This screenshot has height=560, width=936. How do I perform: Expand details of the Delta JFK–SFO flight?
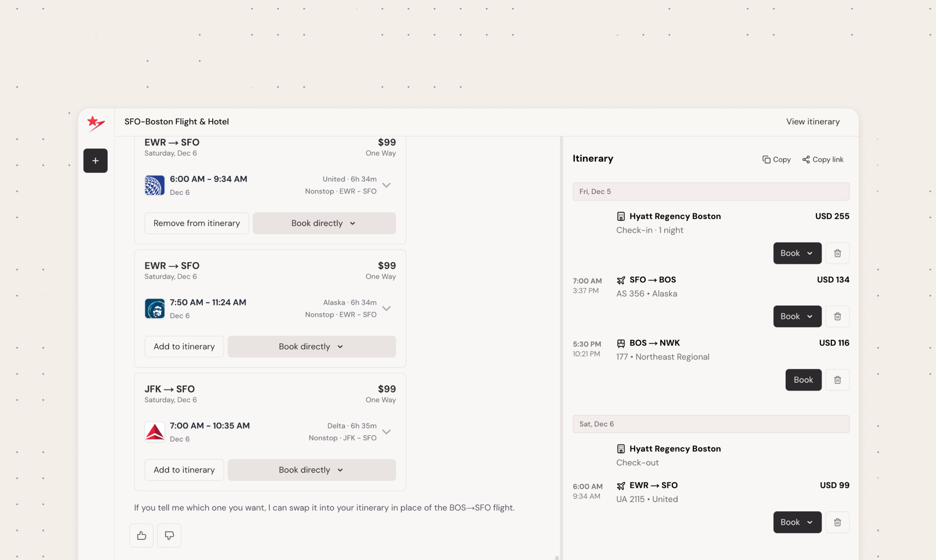pyautogui.click(x=386, y=432)
